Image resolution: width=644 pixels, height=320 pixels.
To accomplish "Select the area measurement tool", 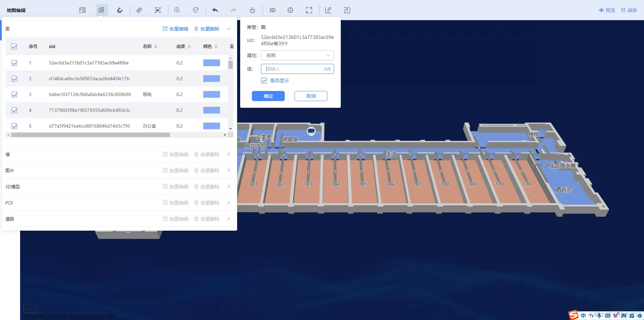I will click(x=158, y=10).
